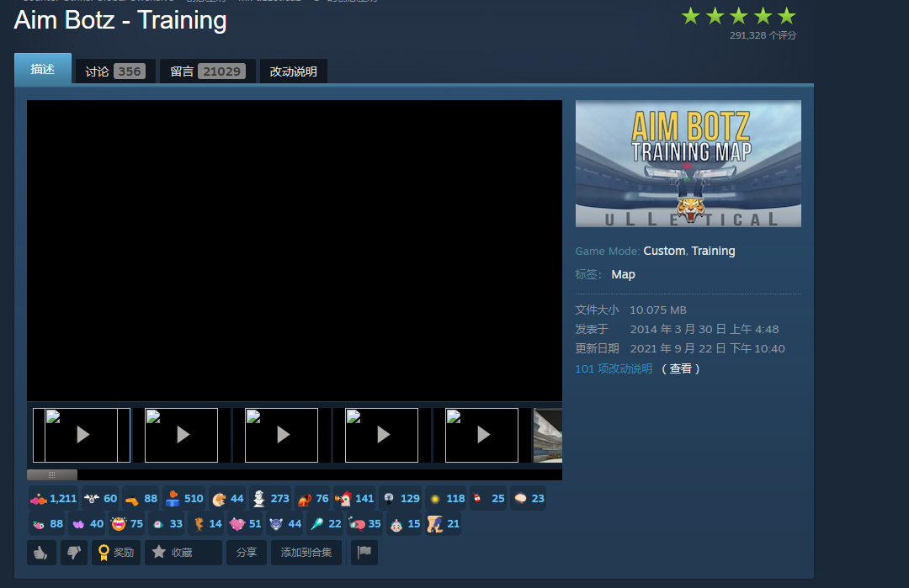Select the orange pointing-hand award showing 88
Screen dimensions: 909x588
pos(141,498)
